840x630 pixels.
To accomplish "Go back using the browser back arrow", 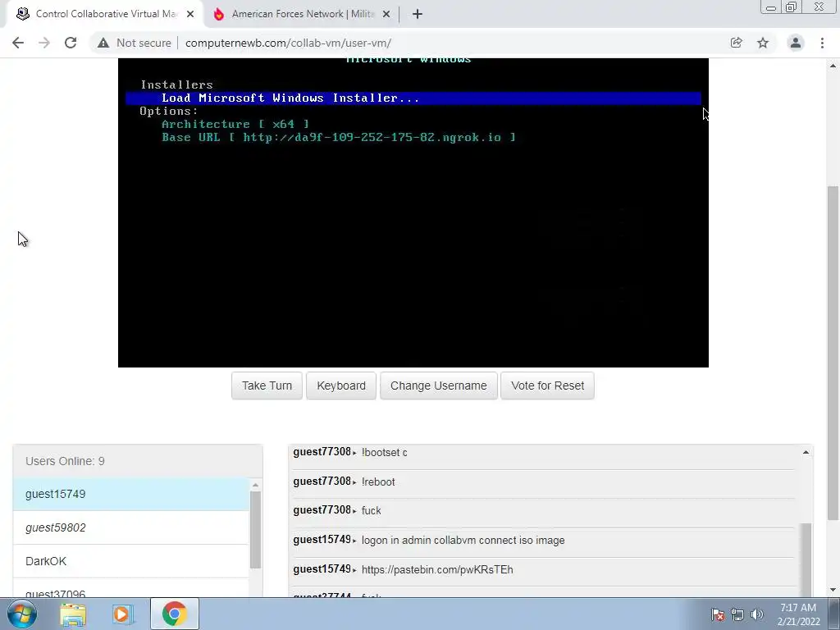I will [18, 43].
